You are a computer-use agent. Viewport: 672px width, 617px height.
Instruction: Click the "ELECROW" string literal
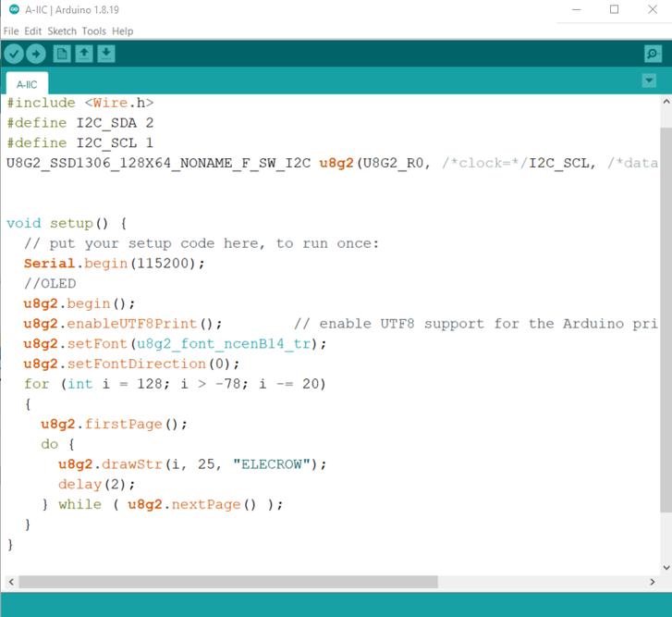271,464
